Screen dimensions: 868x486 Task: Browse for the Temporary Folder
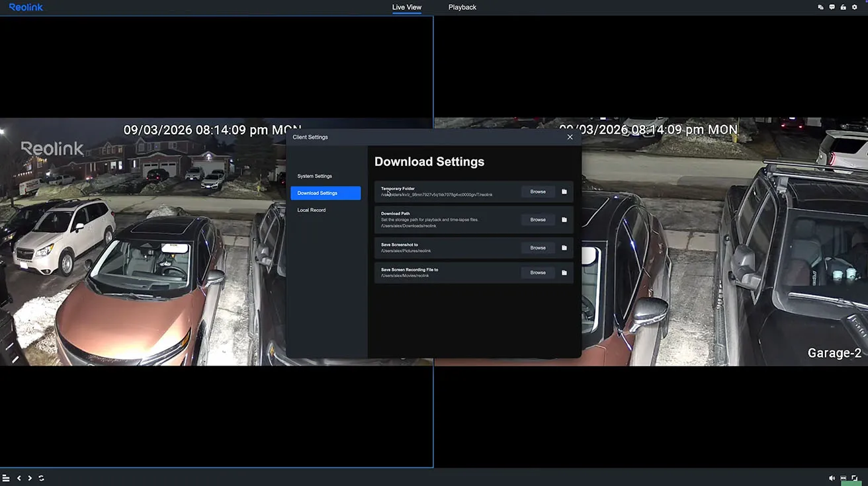tap(538, 192)
